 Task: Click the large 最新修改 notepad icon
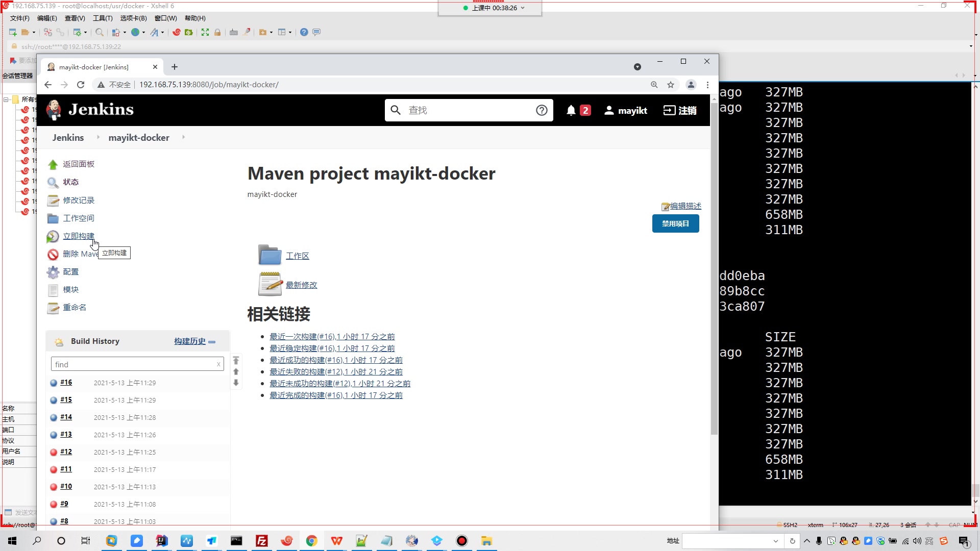pyautogui.click(x=270, y=284)
